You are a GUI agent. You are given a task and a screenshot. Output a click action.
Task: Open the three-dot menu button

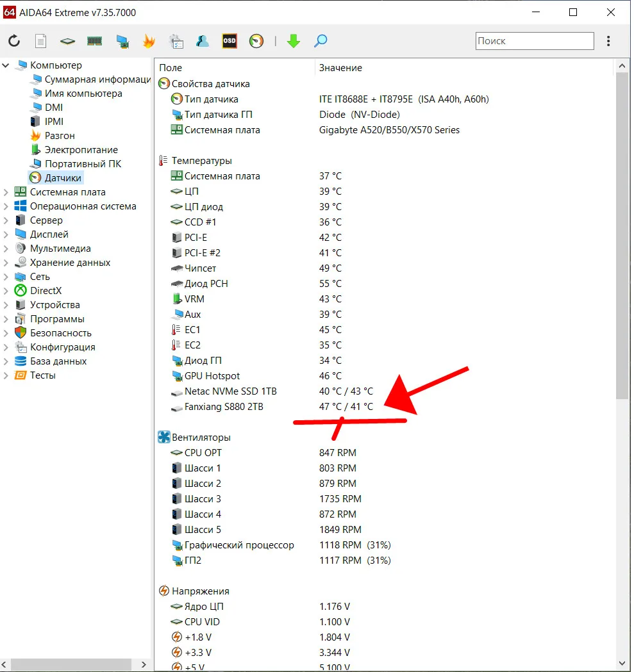pyautogui.click(x=608, y=41)
